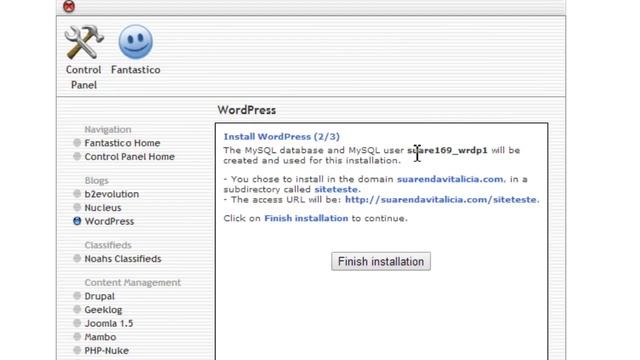The width and height of the screenshot is (640, 360).
Task: Go to Fantastico Home in navigation
Action: tap(122, 143)
